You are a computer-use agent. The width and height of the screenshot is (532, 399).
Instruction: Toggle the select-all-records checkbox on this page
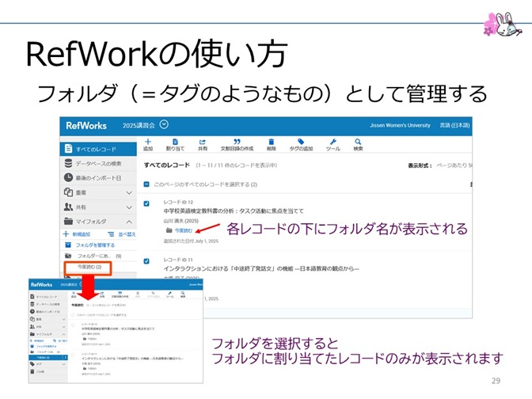pyautogui.click(x=147, y=184)
